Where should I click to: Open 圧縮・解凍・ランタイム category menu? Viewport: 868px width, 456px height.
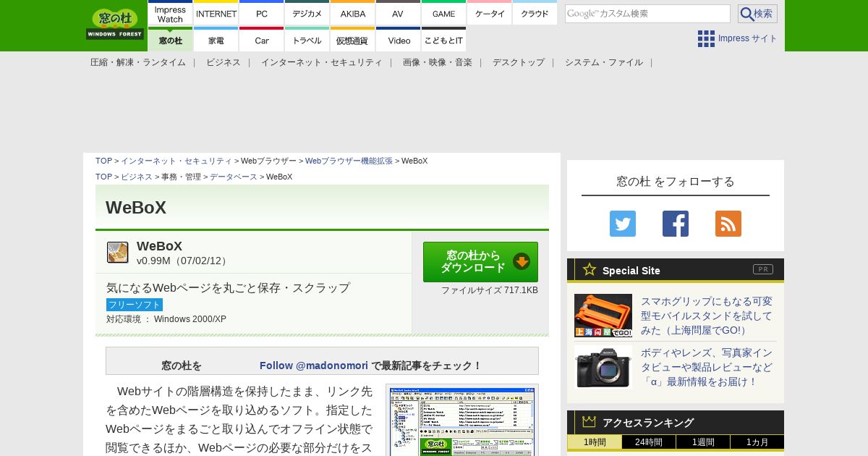[138, 62]
